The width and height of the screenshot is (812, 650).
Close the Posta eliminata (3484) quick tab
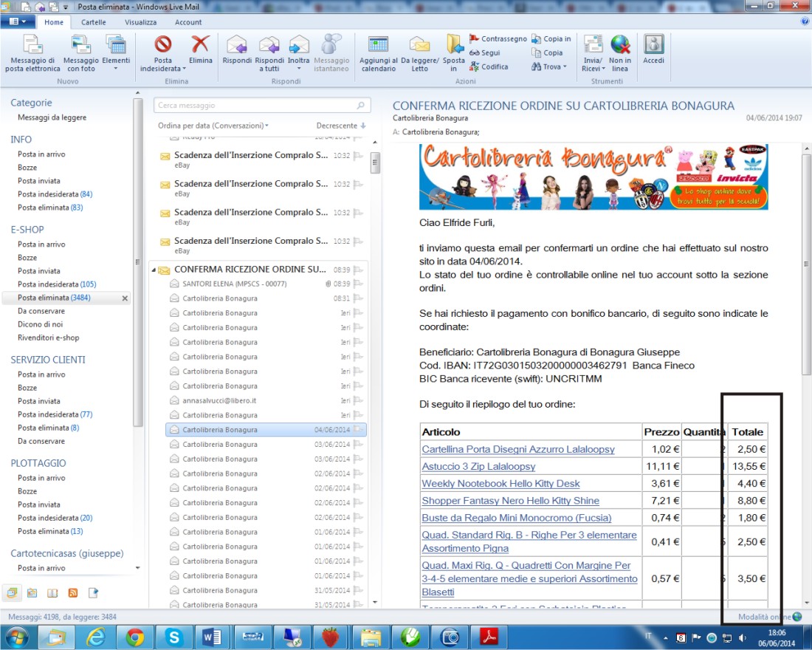tap(125, 298)
